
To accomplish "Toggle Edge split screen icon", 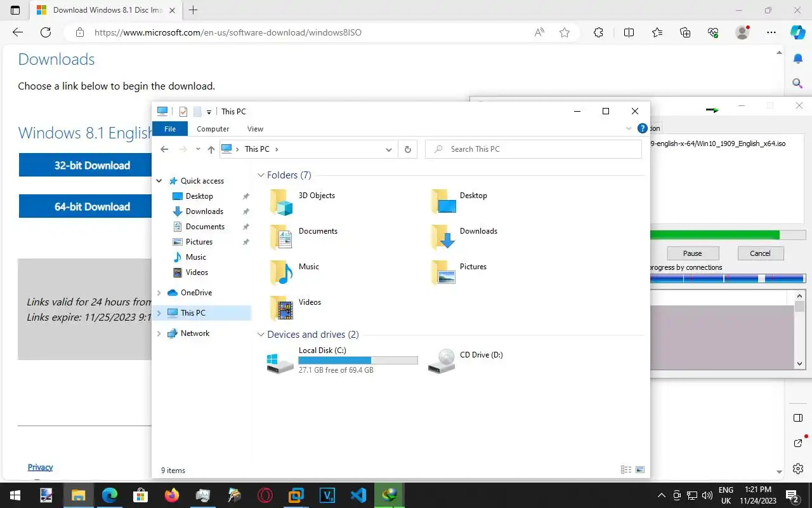I will point(629,32).
